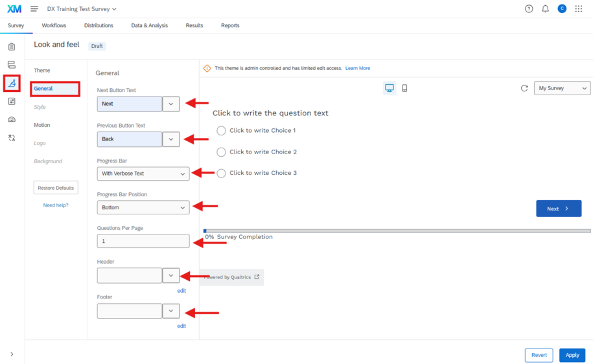Click the Questions Per Page field
Screen dimensions: 593x364
click(x=143, y=241)
